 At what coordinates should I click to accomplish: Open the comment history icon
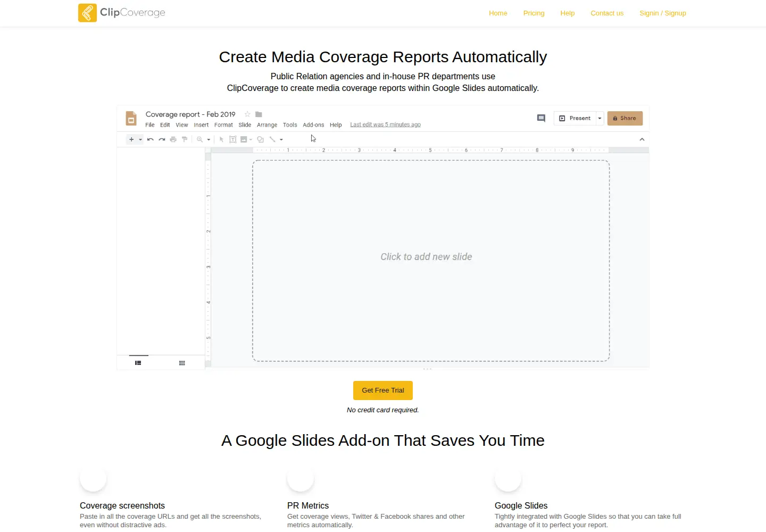(541, 118)
